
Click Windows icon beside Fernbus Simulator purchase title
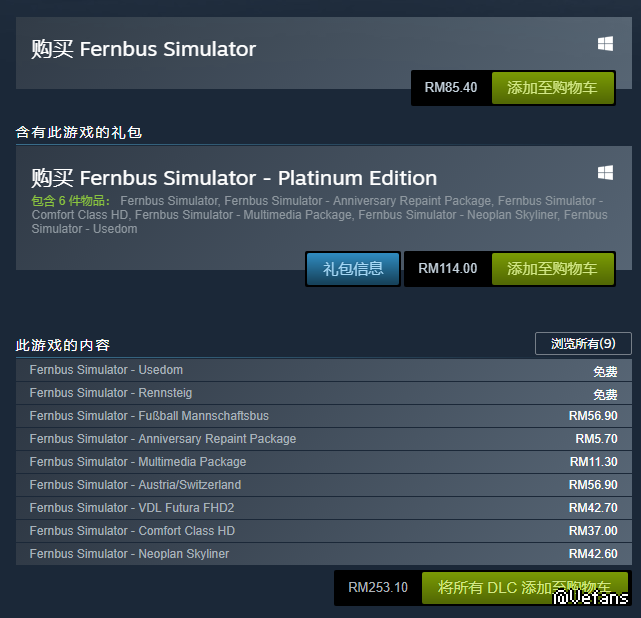click(605, 44)
